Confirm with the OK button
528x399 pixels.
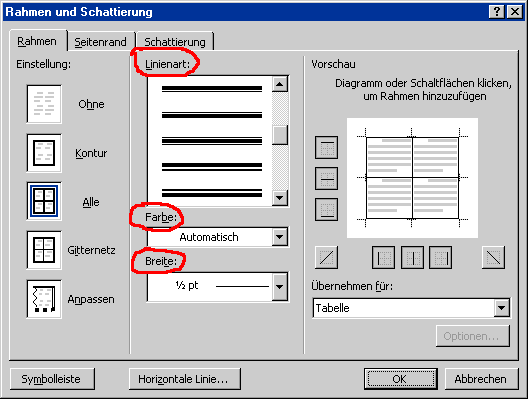point(400,379)
